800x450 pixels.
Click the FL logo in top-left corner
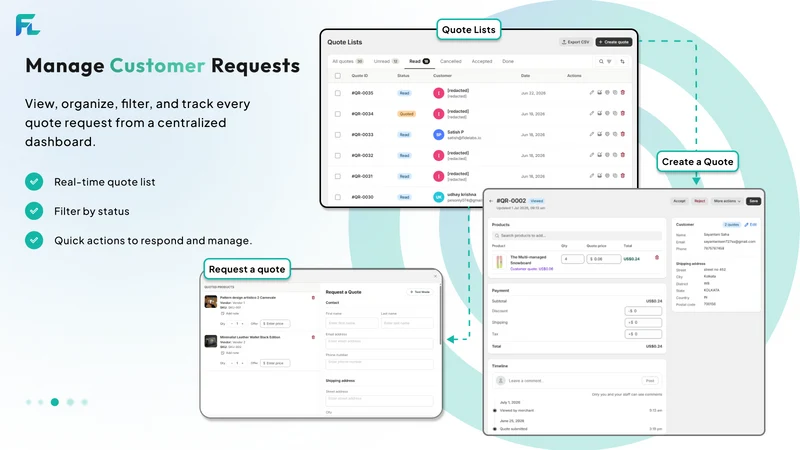[28, 25]
